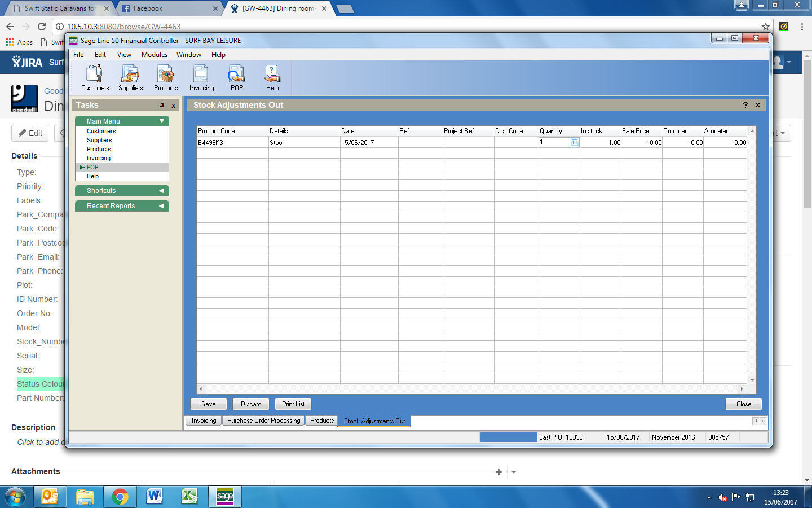Discard the stock adjustment
This screenshot has width=812, height=508.
tap(251, 404)
